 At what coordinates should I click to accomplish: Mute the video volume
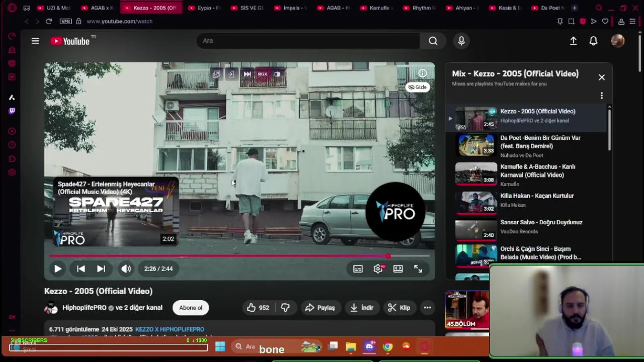coord(126,269)
